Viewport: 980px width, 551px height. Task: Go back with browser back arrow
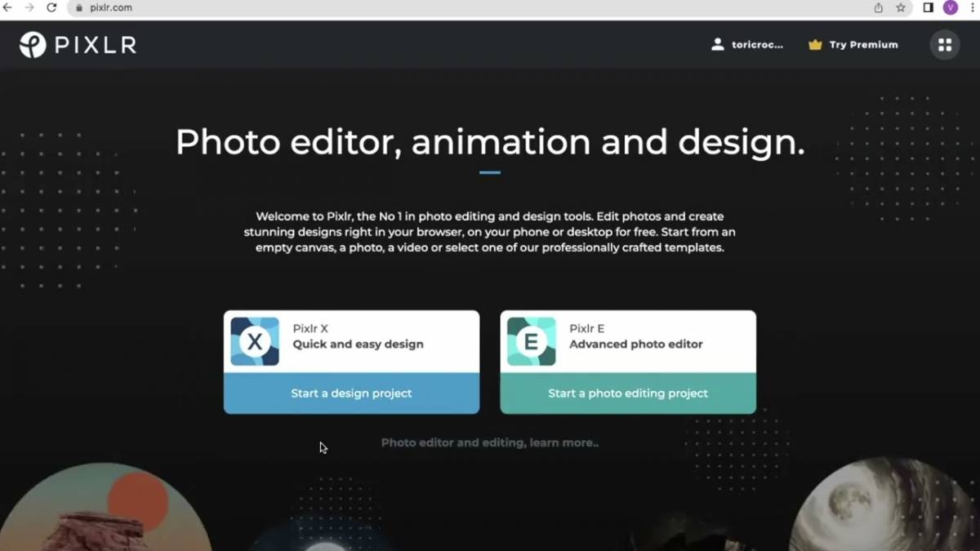pyautogui.click(x=8, y=7)
